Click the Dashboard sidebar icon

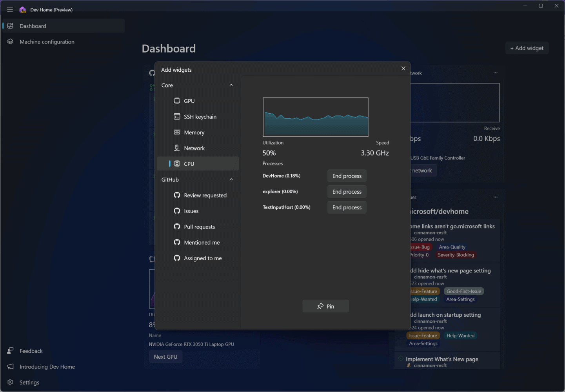tap(11, 26)
